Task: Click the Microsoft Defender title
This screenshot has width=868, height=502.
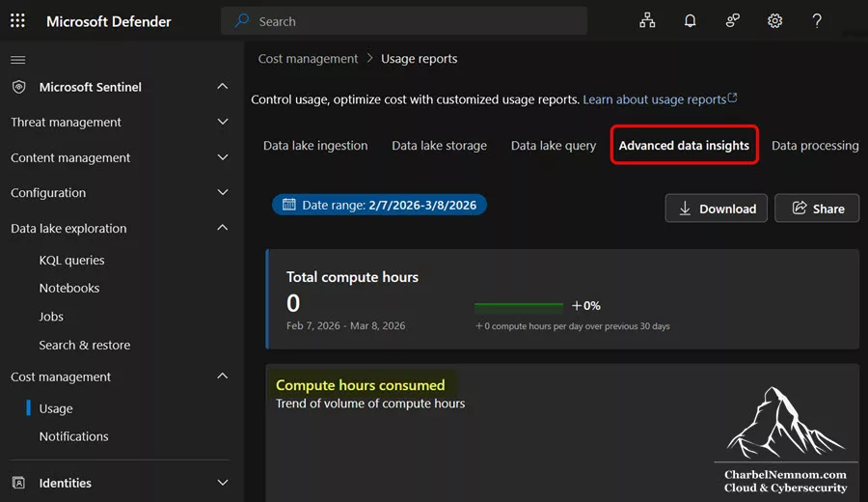Action: tap(108, 21)
